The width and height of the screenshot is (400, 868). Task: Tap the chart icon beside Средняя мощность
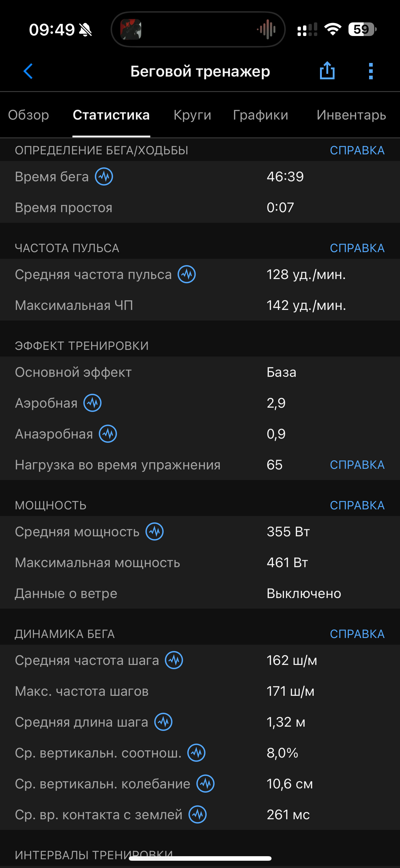click(x=155, y=532)
